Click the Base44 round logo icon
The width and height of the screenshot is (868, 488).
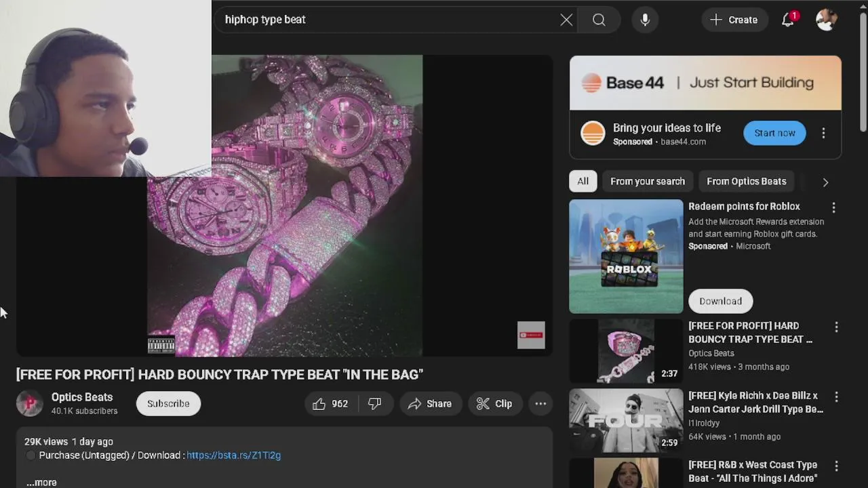tap(593, 134)
